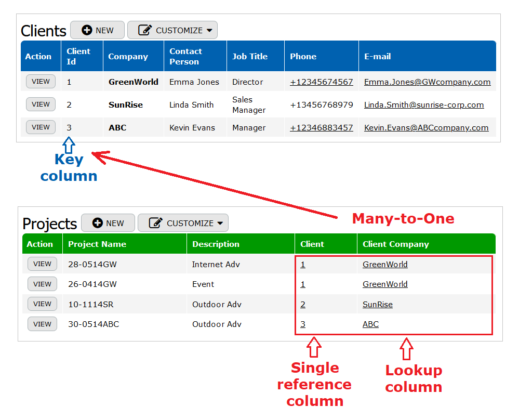This screenshot has height=420, width=519.
Task: Open SunRise client company link
Action: [x=378, y=305]
